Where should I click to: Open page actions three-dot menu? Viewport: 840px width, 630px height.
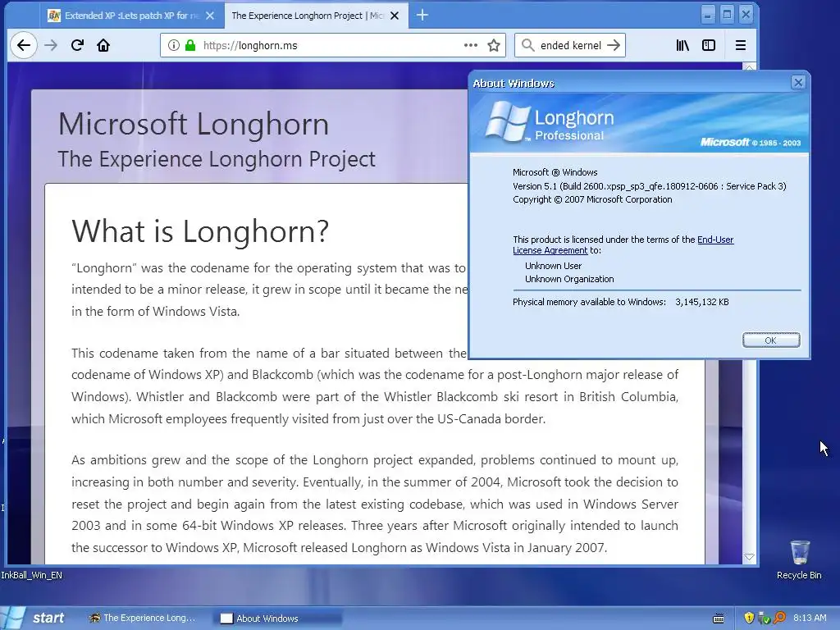click(470, 46)
